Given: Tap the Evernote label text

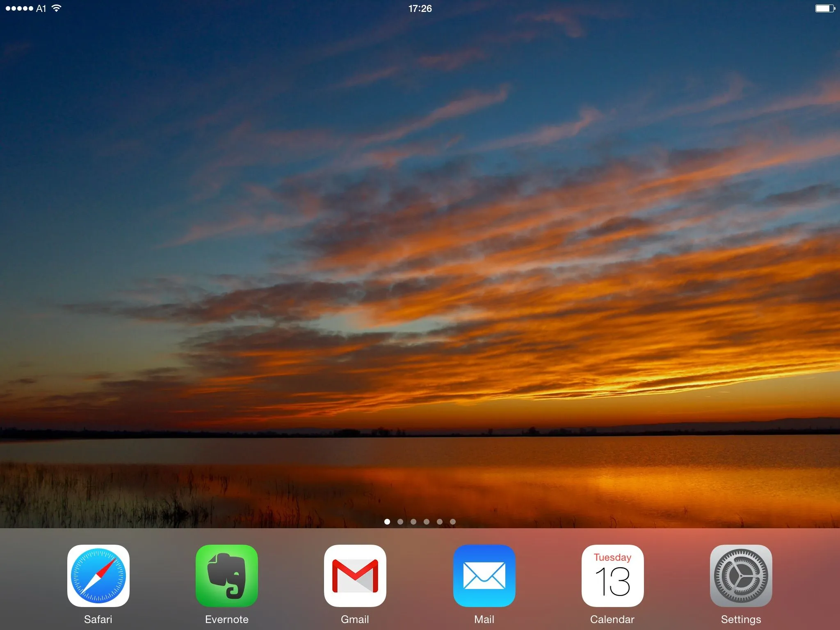Looking at the screenshot, I should (226, 619).
